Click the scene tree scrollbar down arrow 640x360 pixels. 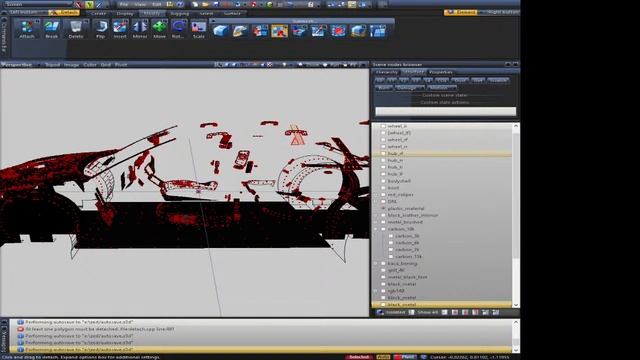pos(516,305)
